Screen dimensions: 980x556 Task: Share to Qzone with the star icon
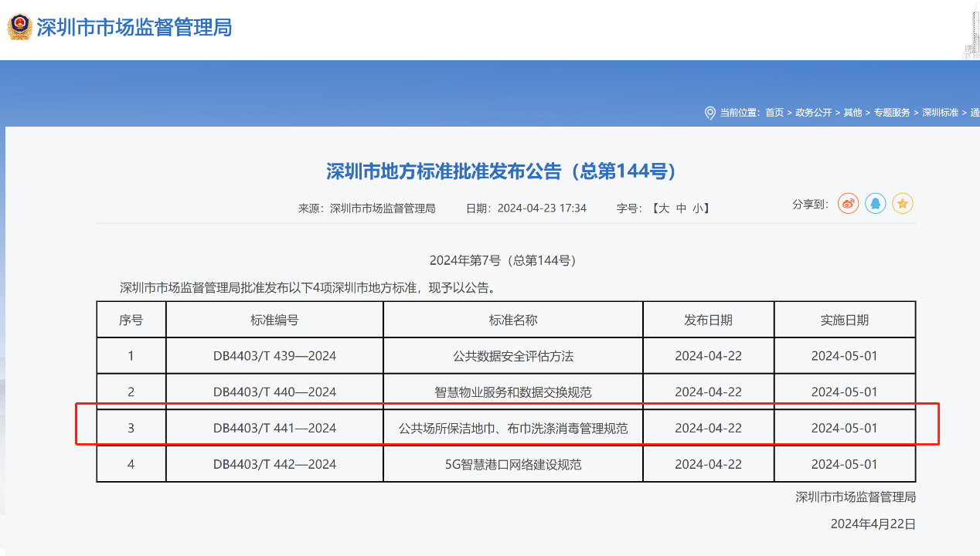(903, 204)
